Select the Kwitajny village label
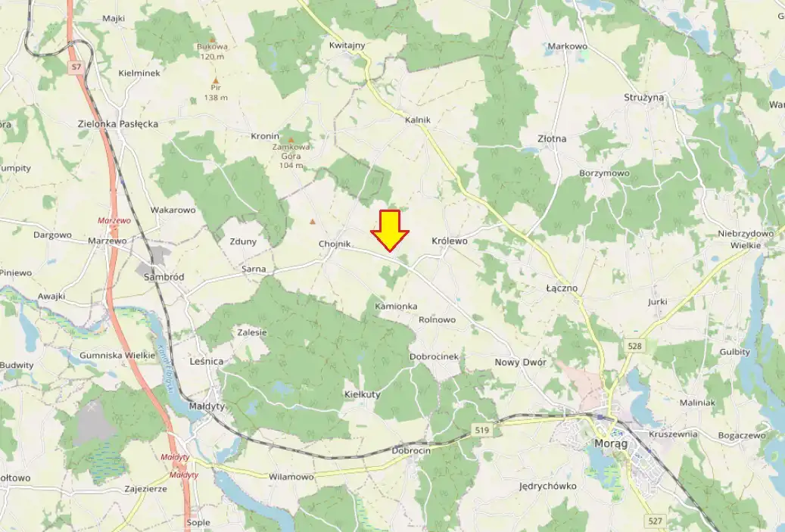Viewport: 785px width, 532px height. click(347, 45)
